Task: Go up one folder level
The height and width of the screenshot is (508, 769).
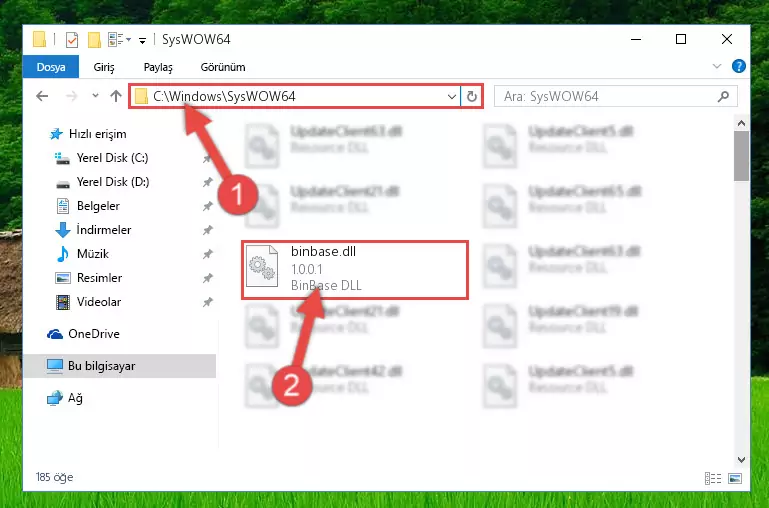Action: (116, 96)
